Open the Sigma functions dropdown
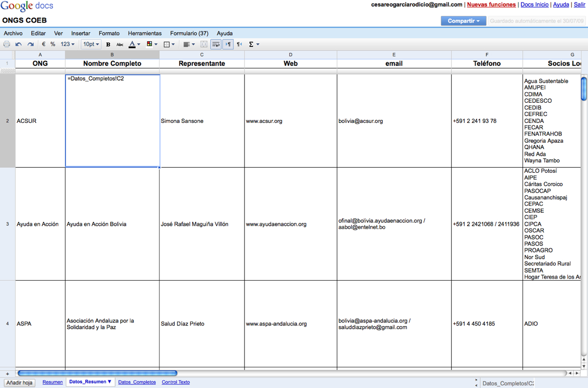The width and height of the screenshot is (588, 388). (x=254, y=44)
